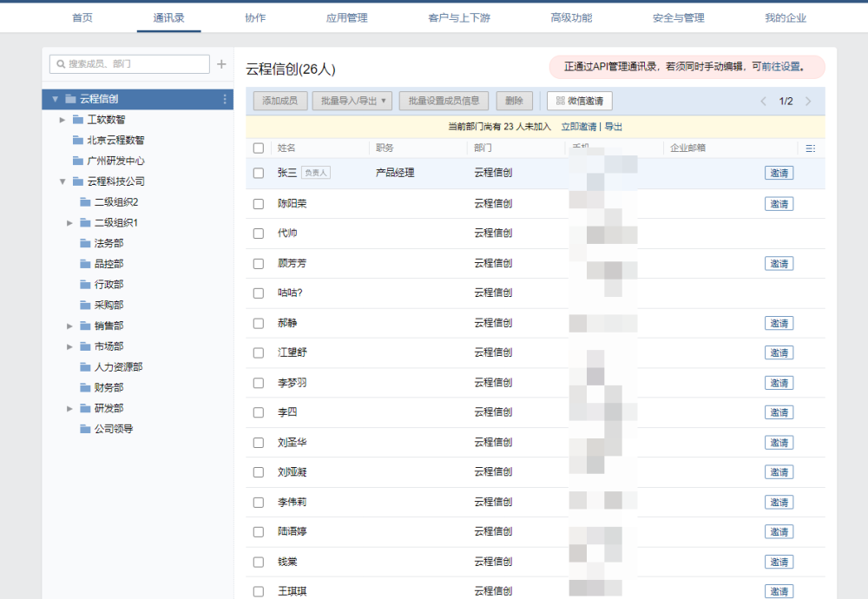
Task: Invite 李四 with the 邀请 button
Action: coord(779,412)
